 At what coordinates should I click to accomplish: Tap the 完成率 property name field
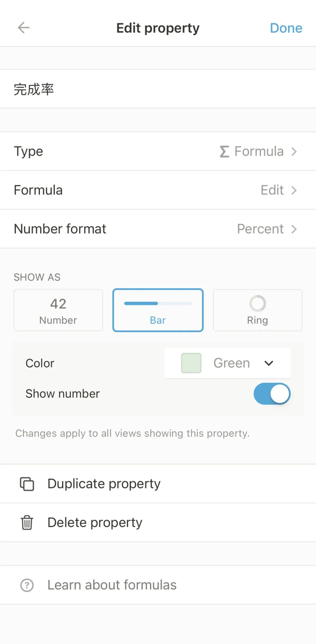158,89
